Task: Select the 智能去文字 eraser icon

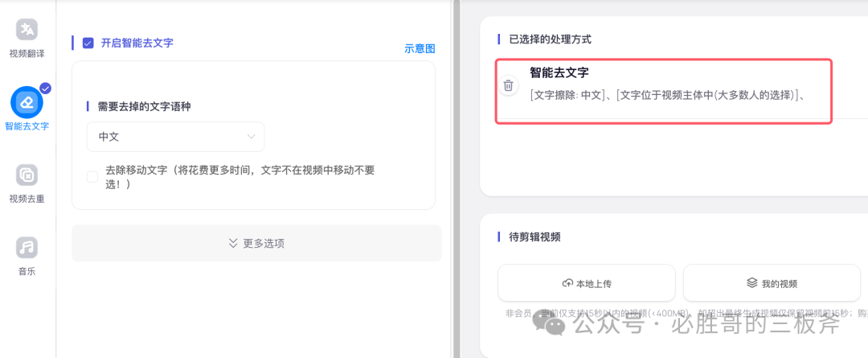Action: pos(27,102)
